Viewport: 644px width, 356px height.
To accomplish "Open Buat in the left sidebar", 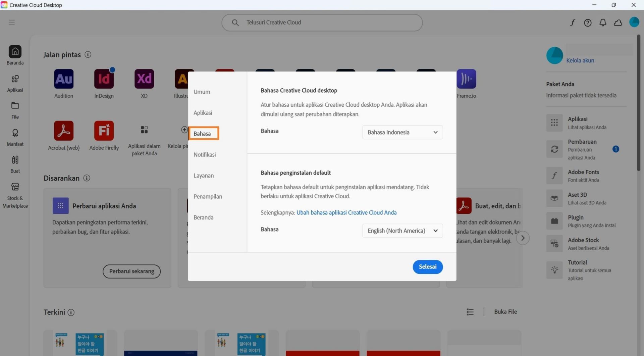I will click(x=15, y=164).
